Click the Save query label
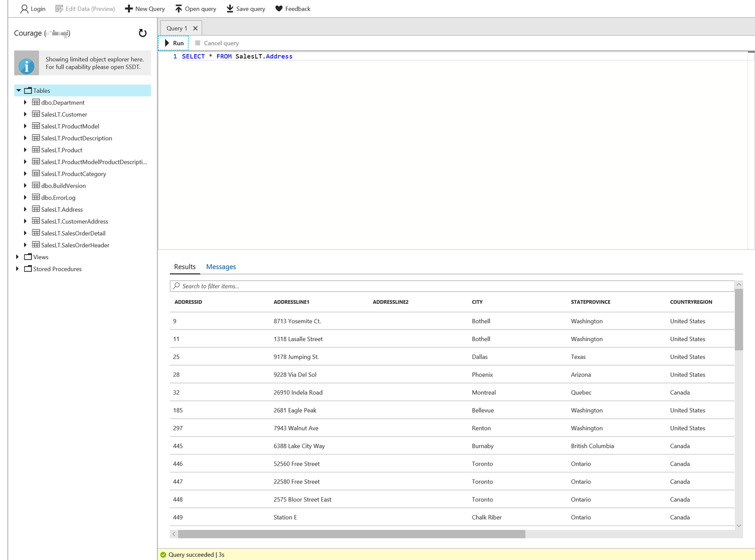 pyautogui.click(x=251, y=9)
